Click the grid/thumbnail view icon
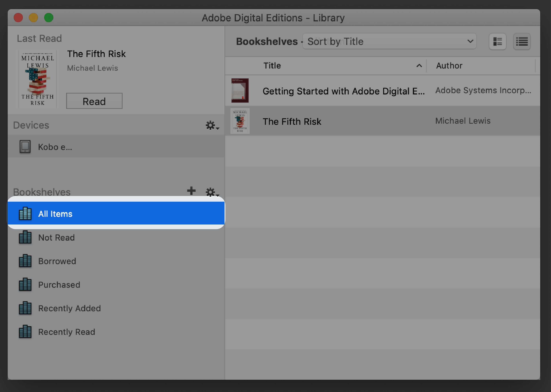The height and width of the screenshot is (392, 551). pos(497,42)
